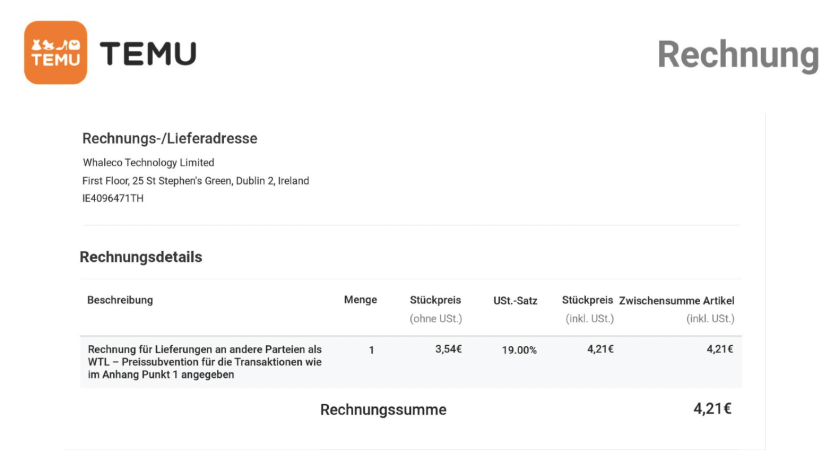Image resolution: width=830 pixels, height=466 pixels.
Task: Click the bold invoice total 4,21€
Action: pyautogui.click(x=712, y=408)
